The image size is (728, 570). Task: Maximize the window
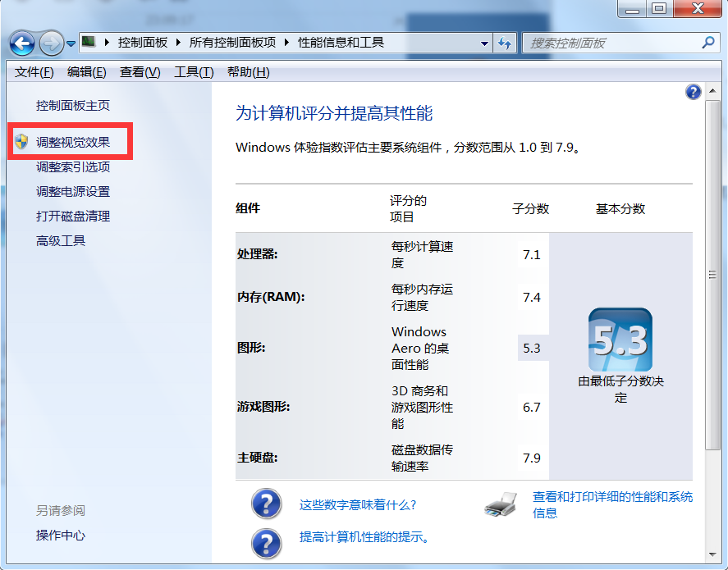coord(658,8)
